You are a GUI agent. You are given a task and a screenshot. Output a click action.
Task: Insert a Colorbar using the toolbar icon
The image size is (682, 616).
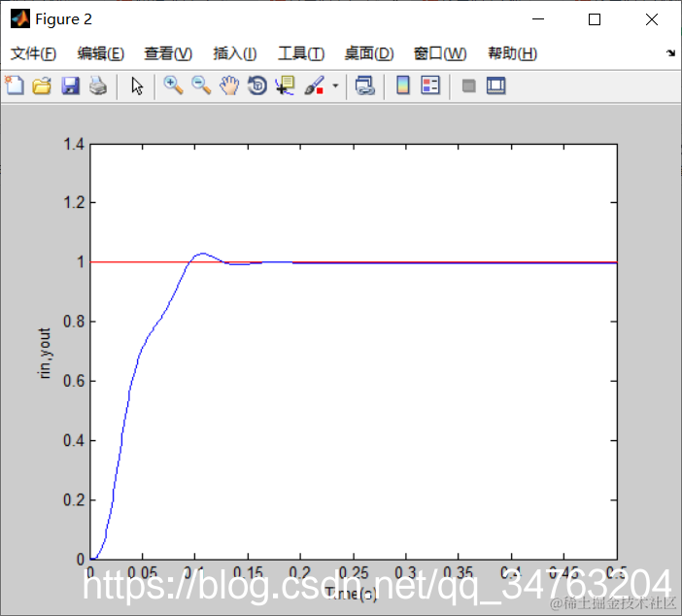coord(403,86)
